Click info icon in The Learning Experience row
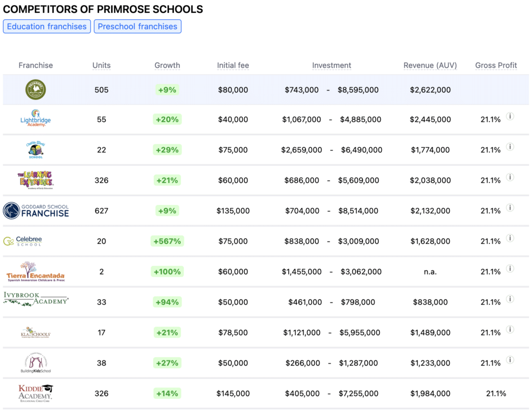The image size is (532, 414). [x=510, y=177]
